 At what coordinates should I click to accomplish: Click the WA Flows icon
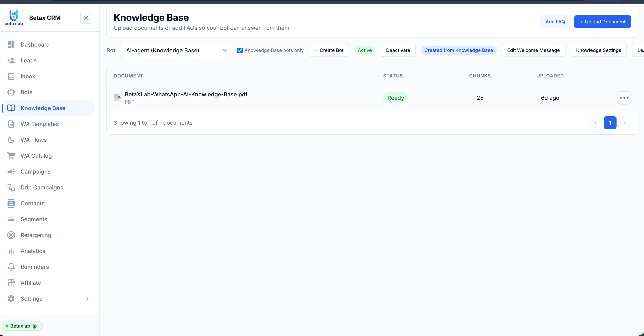(x=11, y=140)
